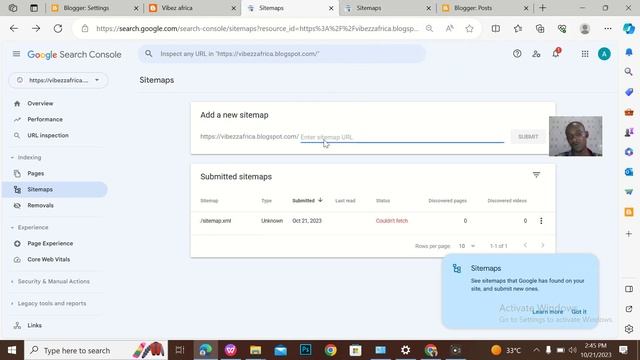Image resolution: width=640 pixels, height=360 pixels.
Task: Click the Google Search Console logo
Action: click(74, 54)
